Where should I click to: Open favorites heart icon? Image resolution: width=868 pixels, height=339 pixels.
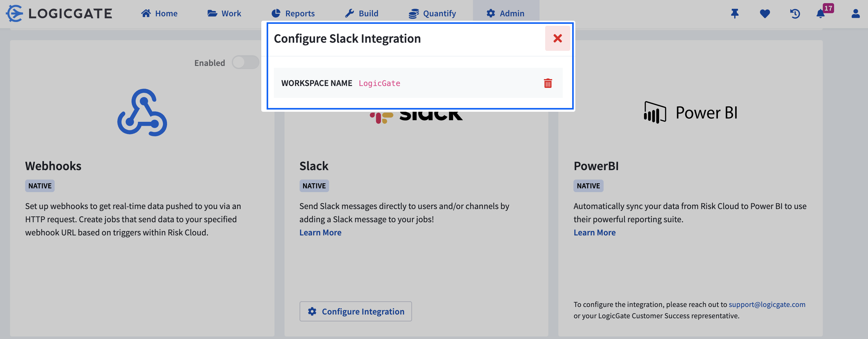click(765, 13)
